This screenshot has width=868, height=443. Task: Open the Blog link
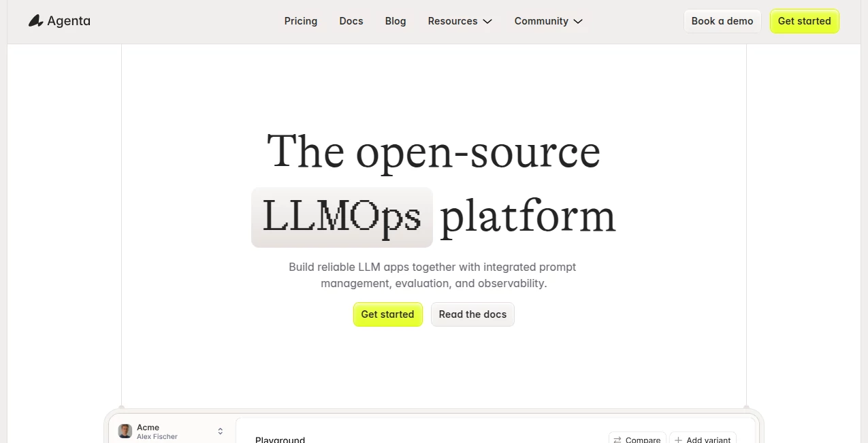point(395,21)
